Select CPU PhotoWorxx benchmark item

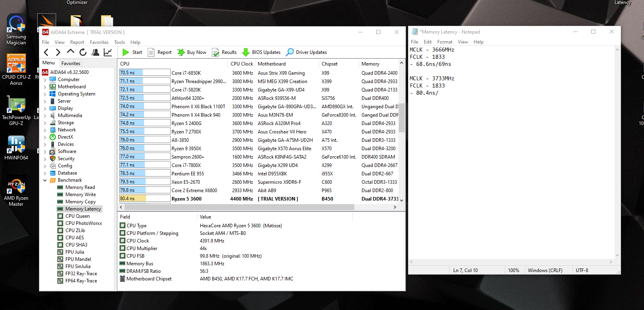click(x=84, y=223)
